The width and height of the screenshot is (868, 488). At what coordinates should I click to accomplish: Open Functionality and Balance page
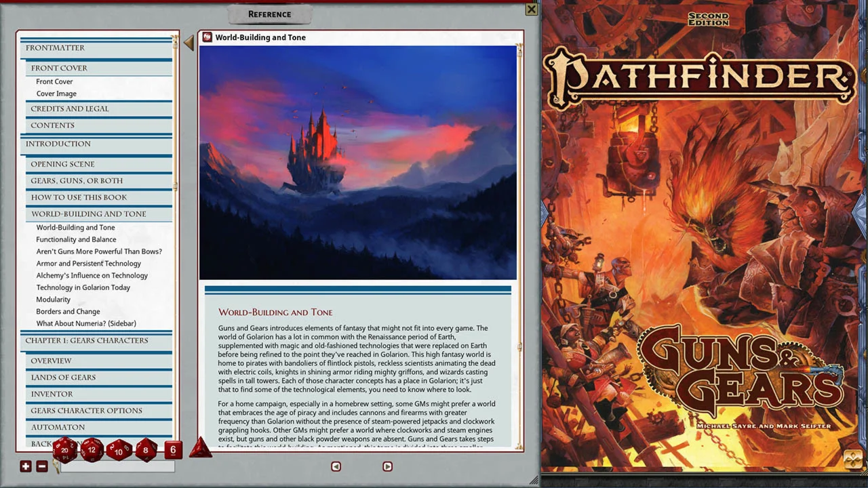tap(76, 239)
